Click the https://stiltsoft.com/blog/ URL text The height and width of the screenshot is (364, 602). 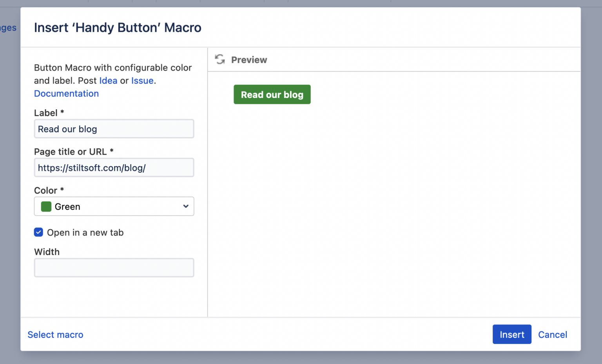91,167
